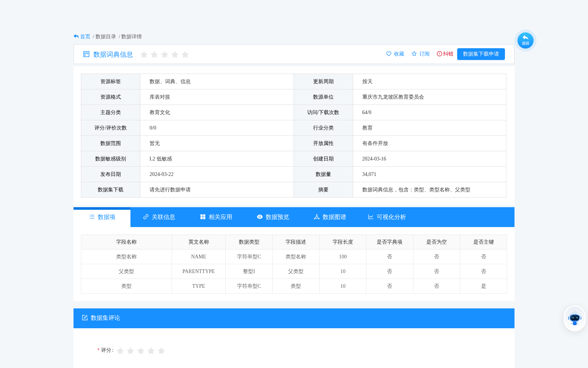Click the 是 primary key cell
The height and width of the screenshot is (368, 588).
coord(483,286)
